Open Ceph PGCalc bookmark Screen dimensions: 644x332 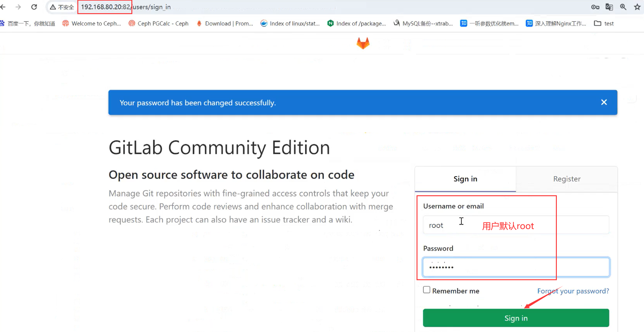tap(158, 23)
